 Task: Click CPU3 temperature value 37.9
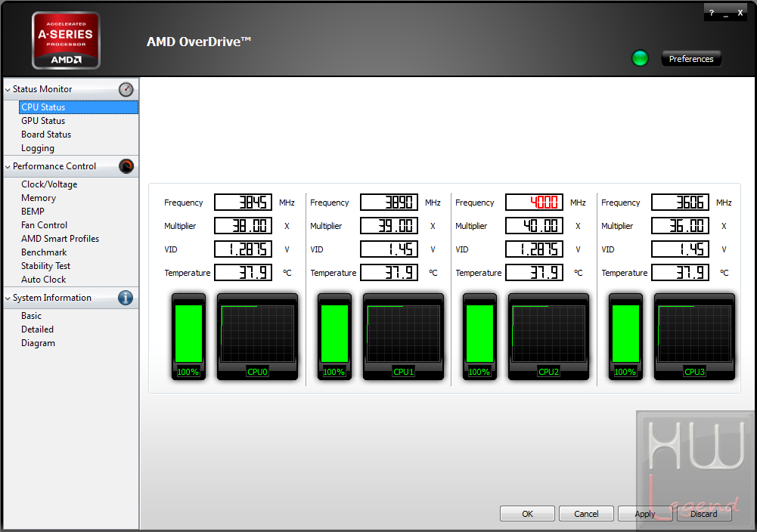tap(680, 273)
